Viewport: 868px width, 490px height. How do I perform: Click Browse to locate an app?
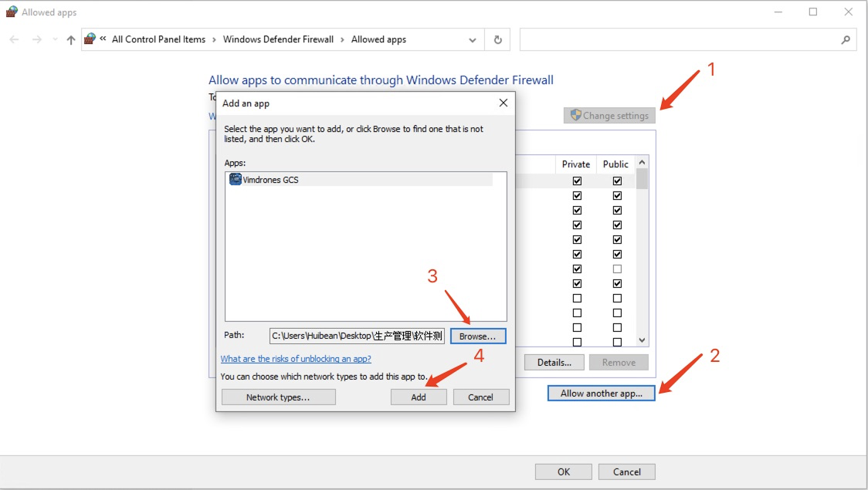click(478, 336)
